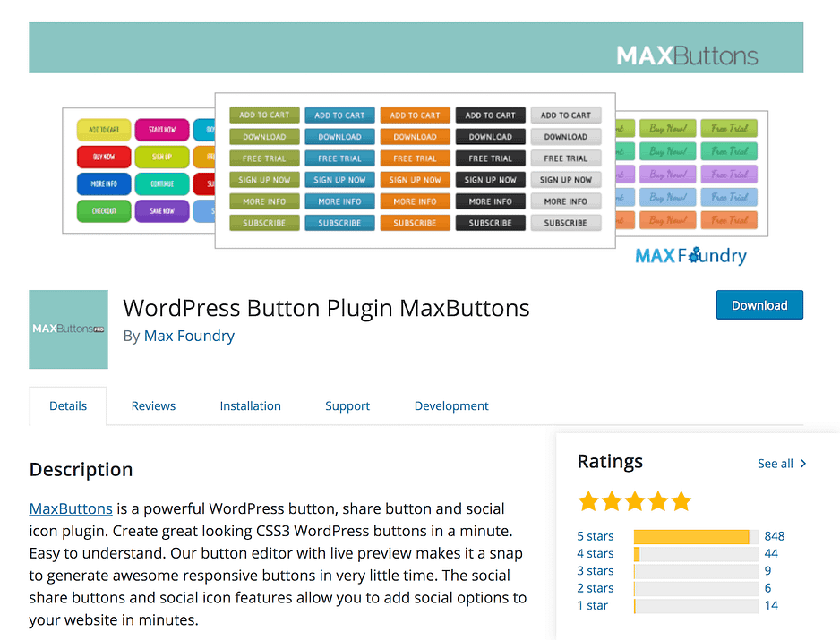Click the Max Foundry logo under the banner

[690, 256]
